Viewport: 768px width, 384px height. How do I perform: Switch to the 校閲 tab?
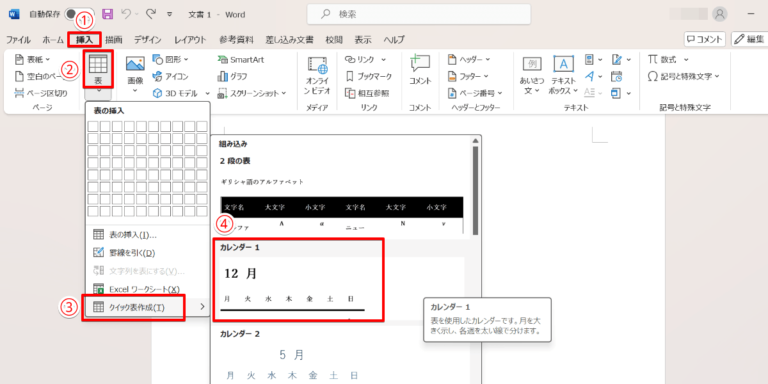(334, 40)
